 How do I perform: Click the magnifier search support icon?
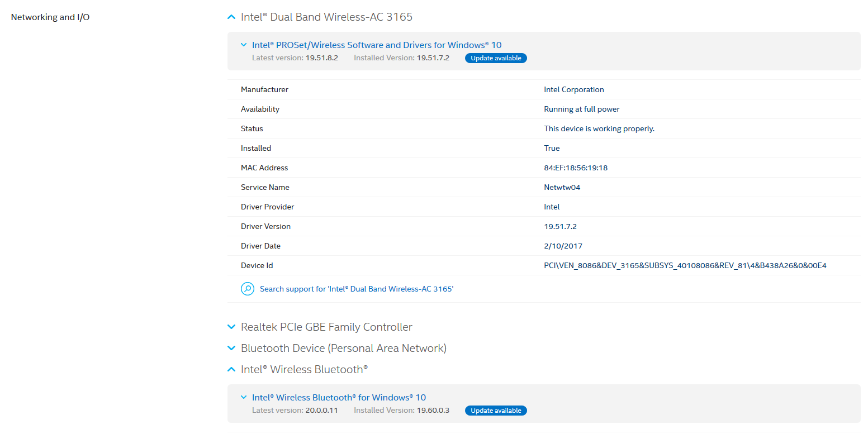tap(248, 289)
